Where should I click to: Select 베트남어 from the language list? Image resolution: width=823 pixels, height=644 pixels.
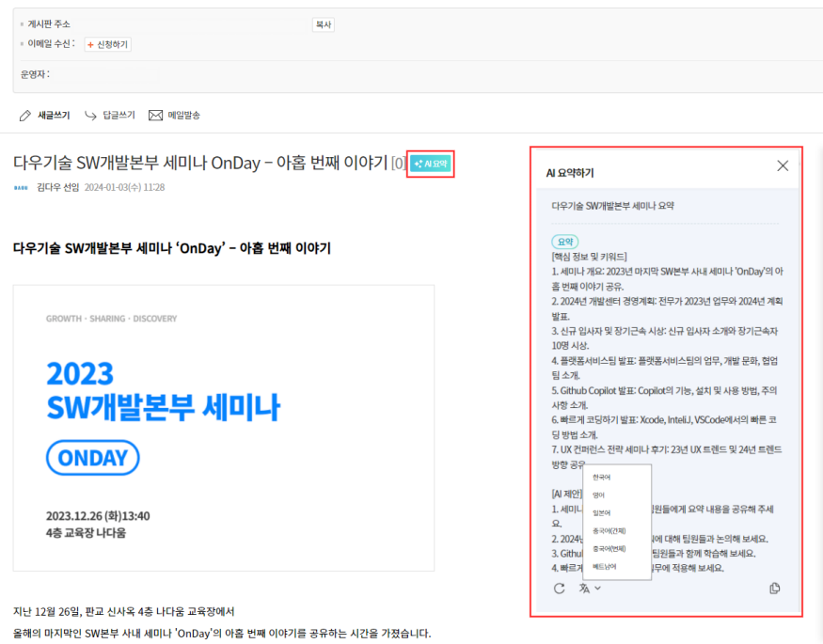(604, 567)
